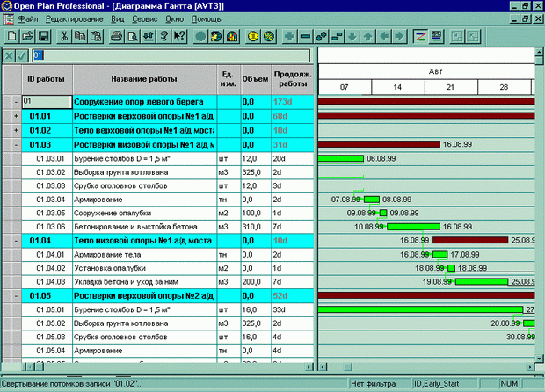The height and width of the screenshot is (392, 545).
Task: Click the Объем column header
Action: point(255,80)
